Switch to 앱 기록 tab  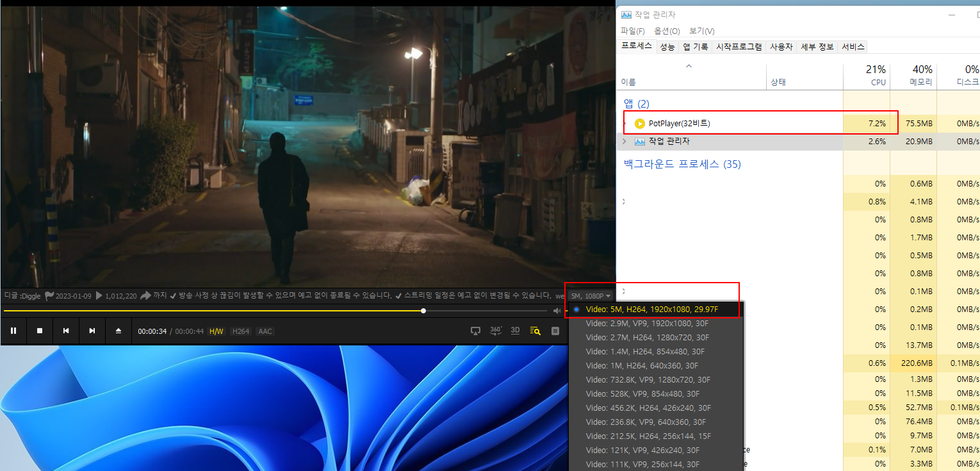point(696,47)
